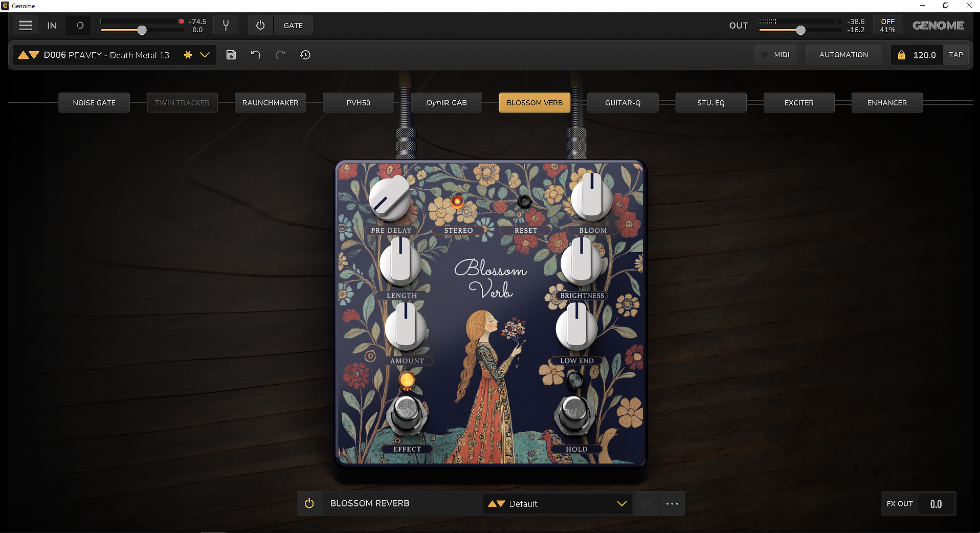
Task: Toggle the input GATE
Action: coord(293,26)
